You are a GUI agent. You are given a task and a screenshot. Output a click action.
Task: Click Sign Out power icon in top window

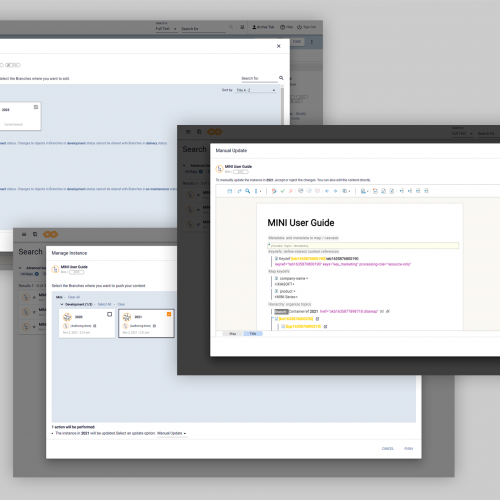[299, 27]
